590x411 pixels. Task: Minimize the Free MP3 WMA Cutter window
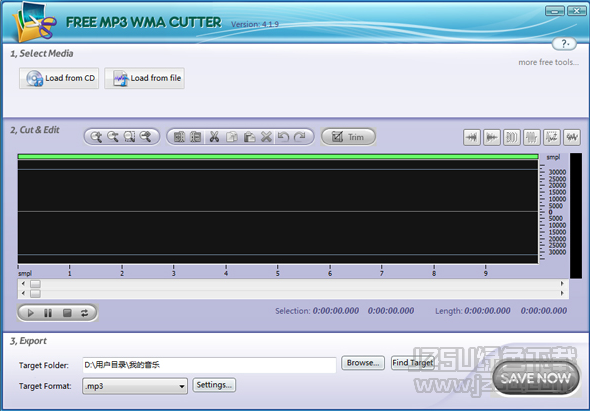tap(555, 11)
